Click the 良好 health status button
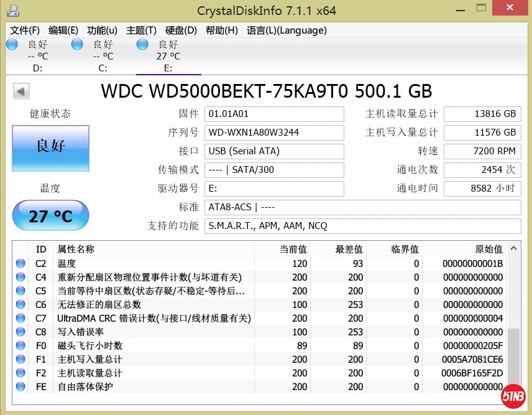 coord(50,148)
